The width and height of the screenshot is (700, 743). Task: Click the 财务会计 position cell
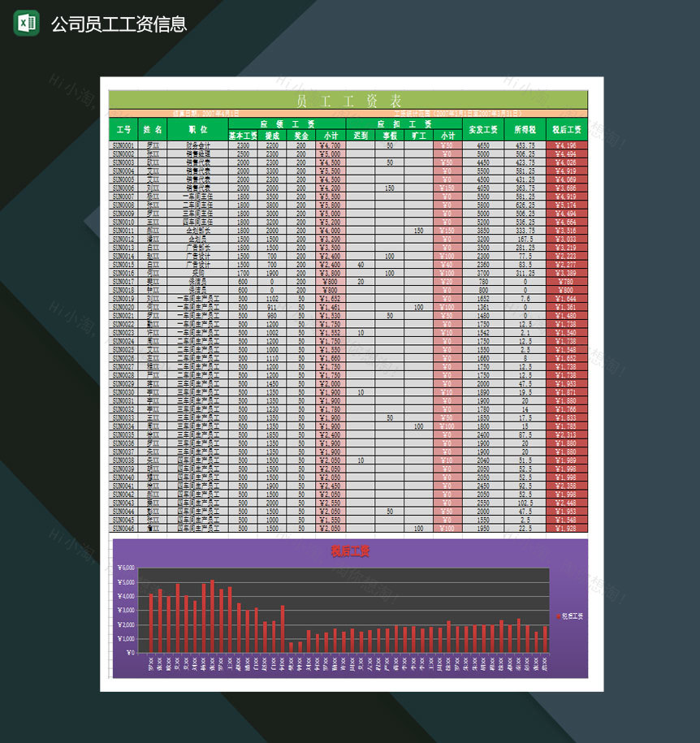point(197,145)
